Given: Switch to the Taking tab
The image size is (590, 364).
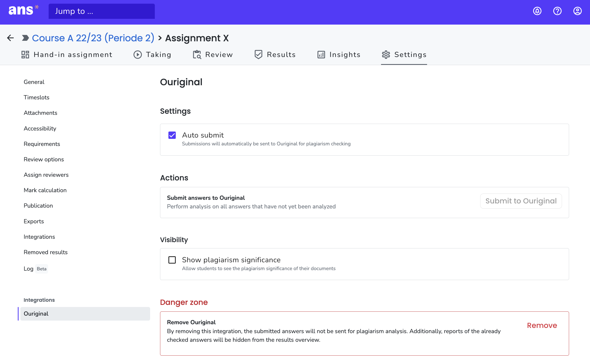Looking at the screenshot, I should click(x=152, y=54).
